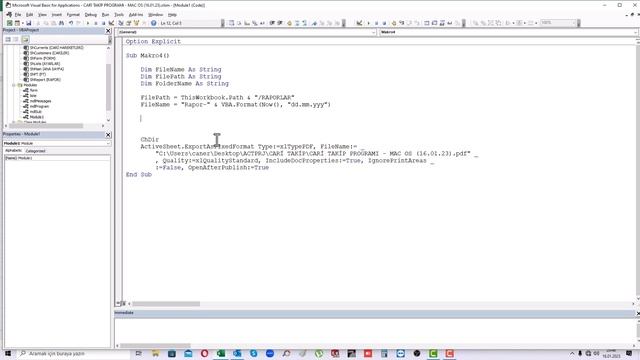The image size is (640, 360).
Task: Click the taskbar search box
Action: tap(73, 353)
